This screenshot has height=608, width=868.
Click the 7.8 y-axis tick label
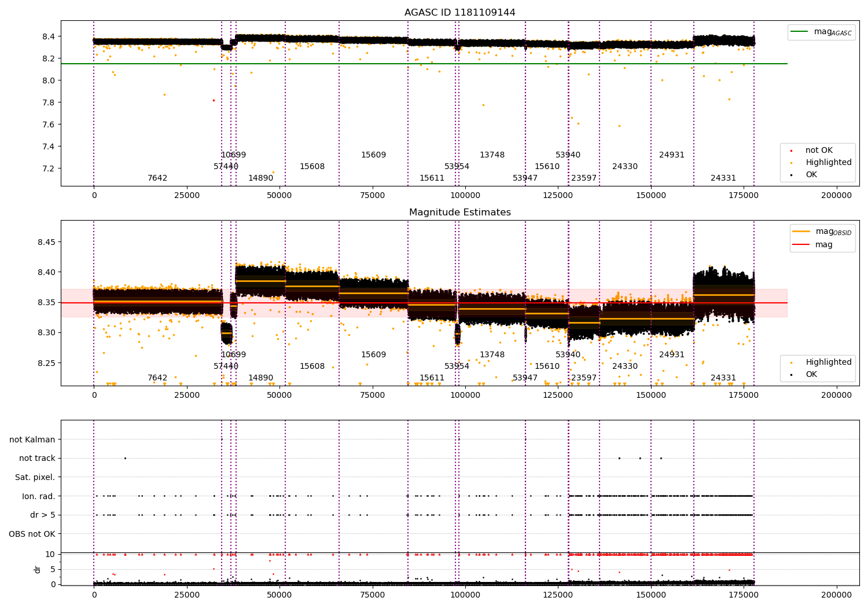click(49, 102)
